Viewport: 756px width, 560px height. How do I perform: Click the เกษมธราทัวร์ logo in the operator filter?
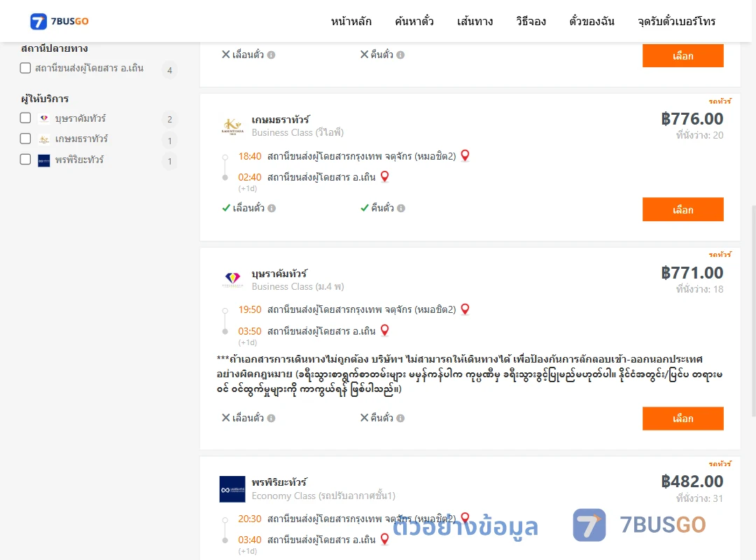click(44, 139)
